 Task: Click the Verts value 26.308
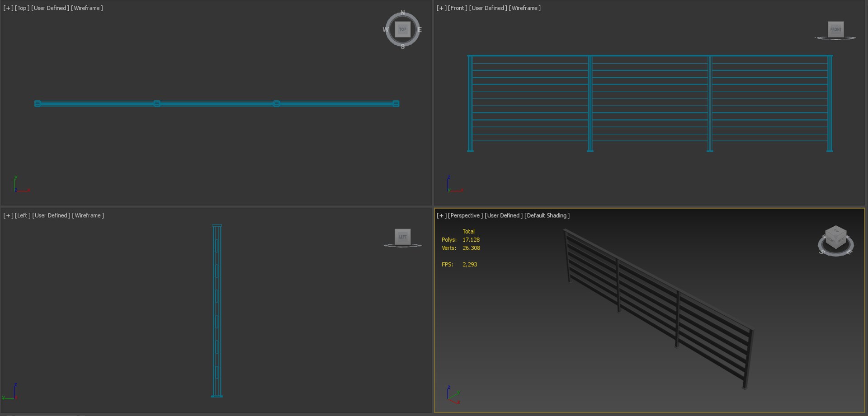click(471, 248)
